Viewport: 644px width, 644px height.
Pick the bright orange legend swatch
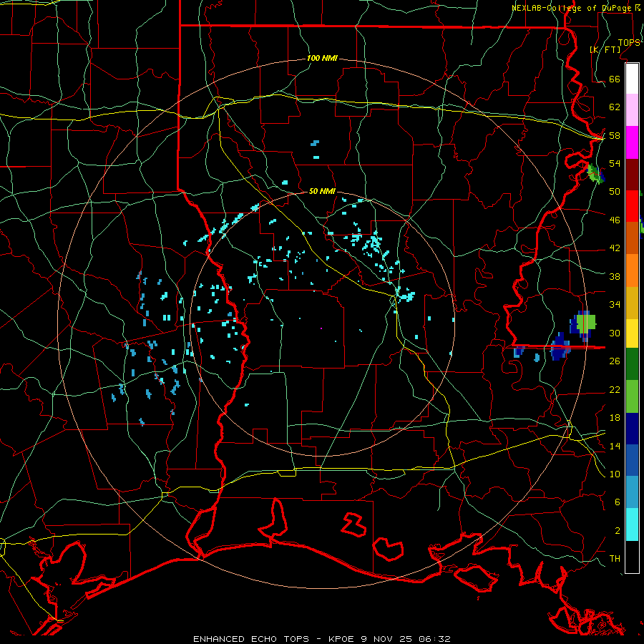pyautogui.click(x=632, y=270)
